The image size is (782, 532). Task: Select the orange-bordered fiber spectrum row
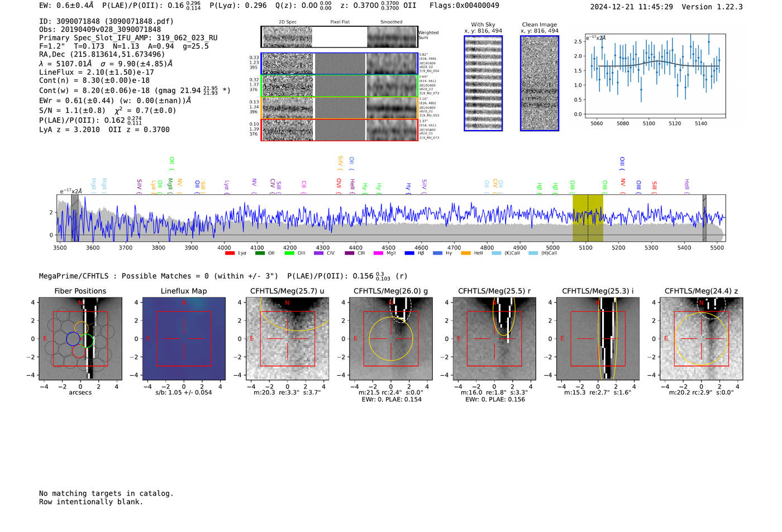pyautogui.click(x=340, y=108)
